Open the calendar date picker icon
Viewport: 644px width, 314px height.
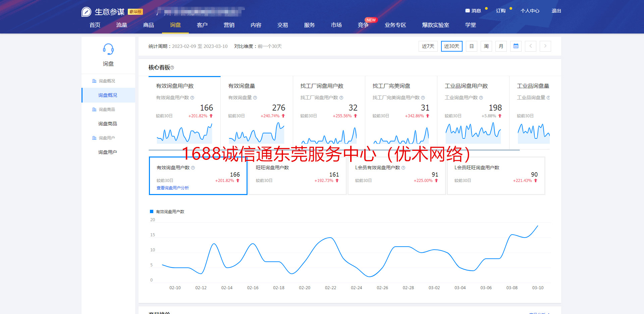coord(516,46)
